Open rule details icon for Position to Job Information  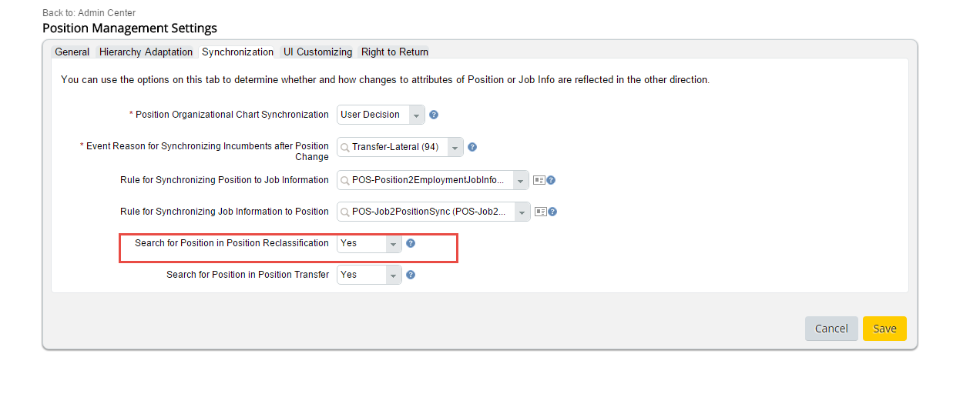click(x=539, y=180)
